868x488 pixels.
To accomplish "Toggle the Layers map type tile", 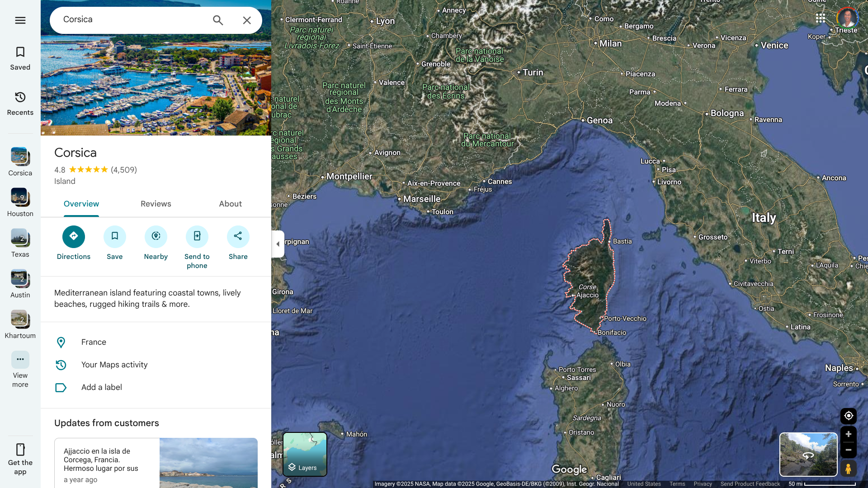I will (305, 454).
